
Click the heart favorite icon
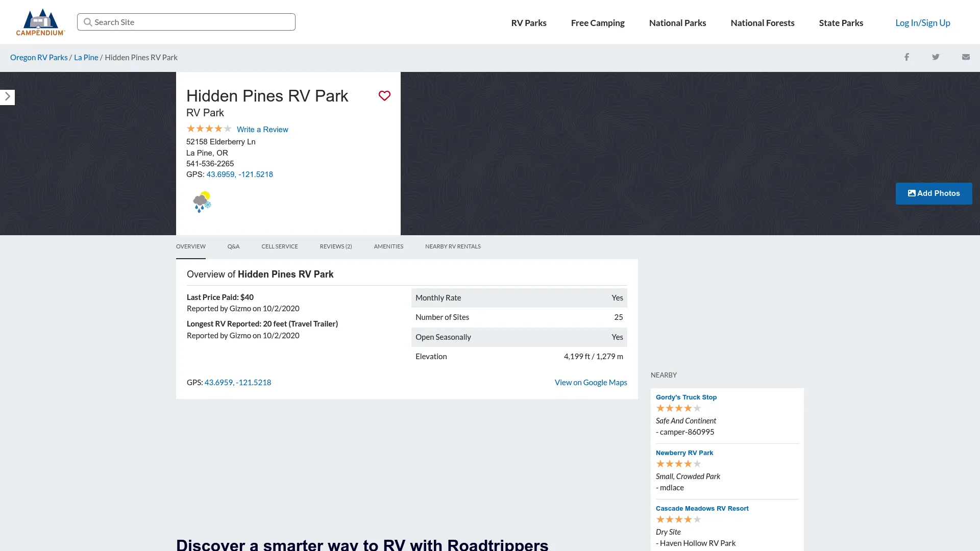(x=384, y=96)
